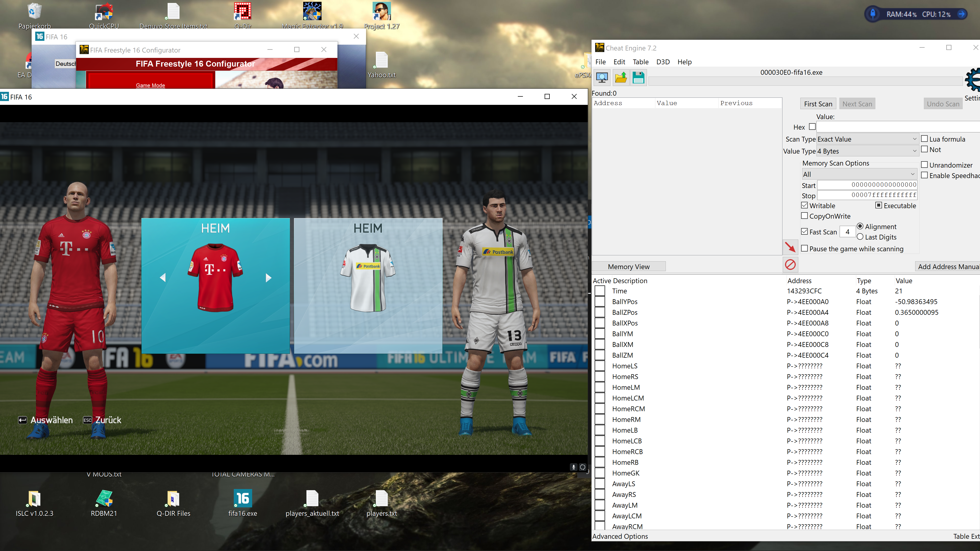Click the red clear address list icon
This screenshot has width=980, height=551.
[790, 265]
